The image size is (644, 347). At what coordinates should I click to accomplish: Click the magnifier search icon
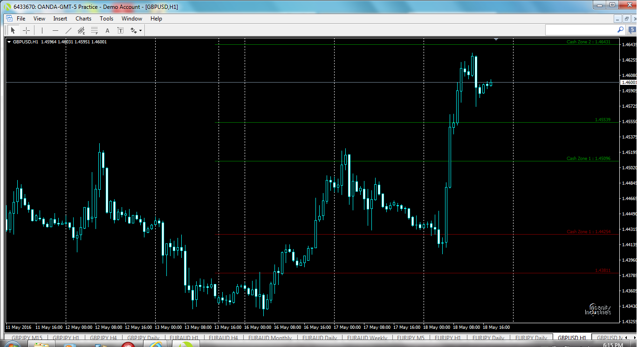(x=620, y=29)
